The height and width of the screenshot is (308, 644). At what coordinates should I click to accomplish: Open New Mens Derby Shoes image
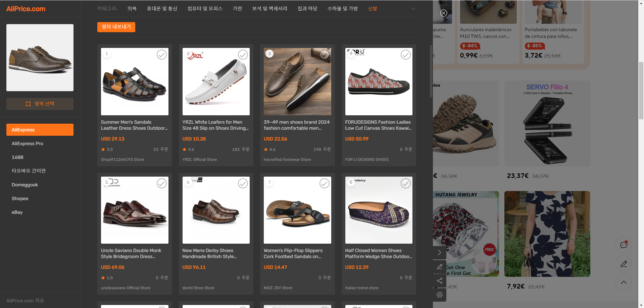[x=216, y=210]
